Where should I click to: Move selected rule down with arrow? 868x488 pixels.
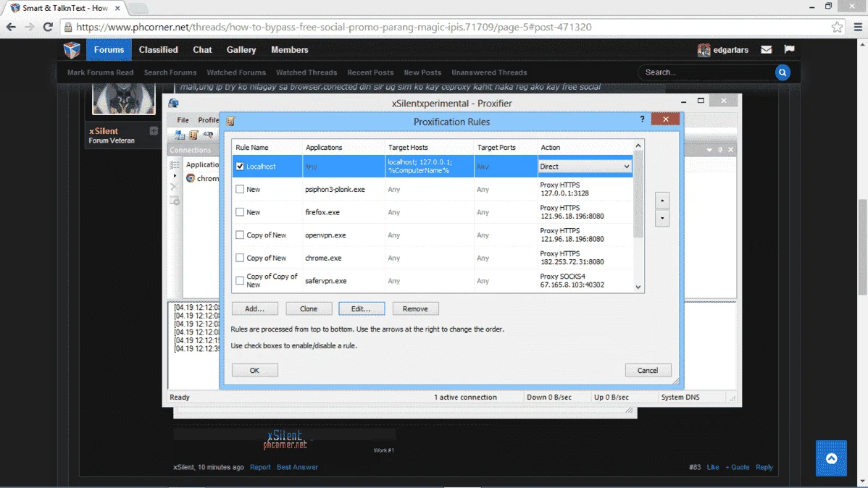[x=662, y=218]
